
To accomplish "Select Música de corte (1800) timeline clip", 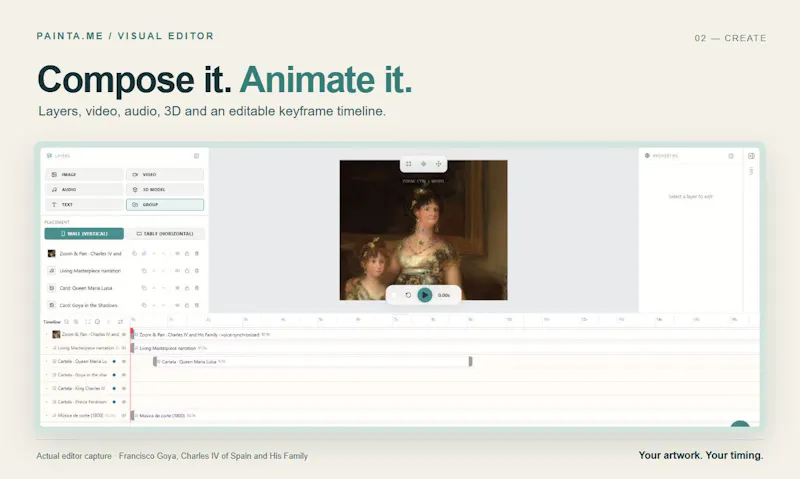I will tap(445, 416).
